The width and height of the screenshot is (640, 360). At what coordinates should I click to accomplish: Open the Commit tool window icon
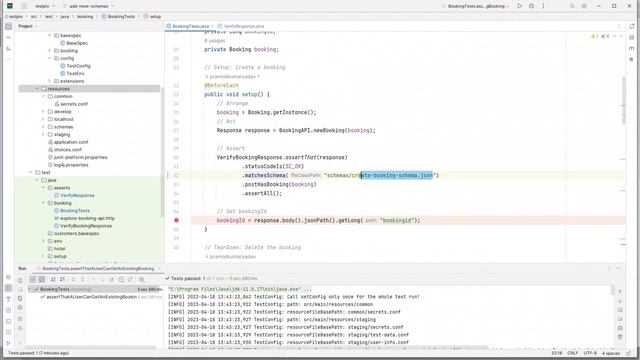(9, 37)
